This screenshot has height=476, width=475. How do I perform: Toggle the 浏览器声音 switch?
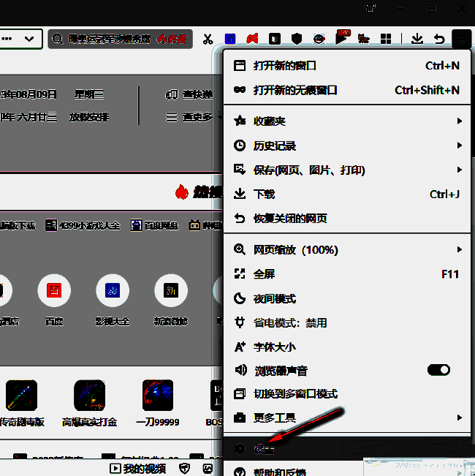click(x=438, y=370)
